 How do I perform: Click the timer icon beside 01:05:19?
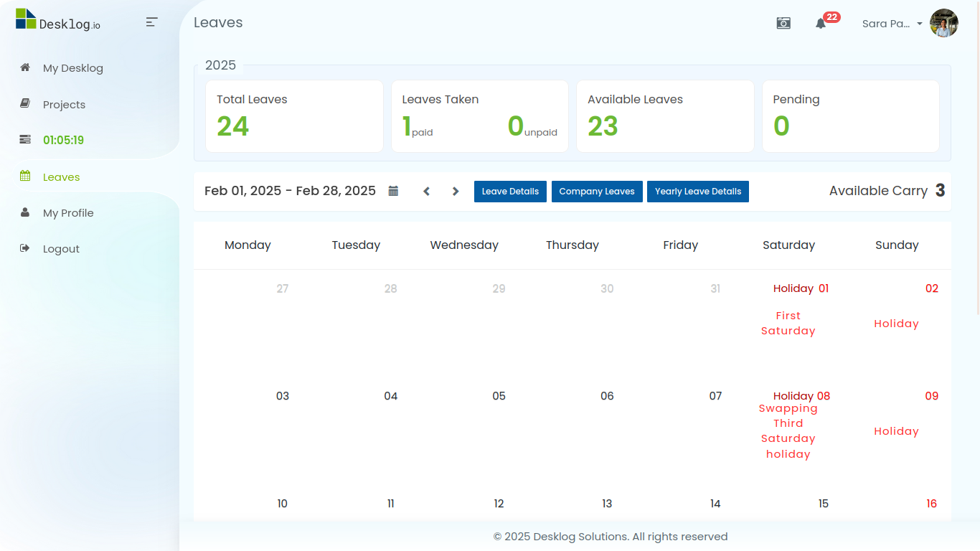point(25,139)
